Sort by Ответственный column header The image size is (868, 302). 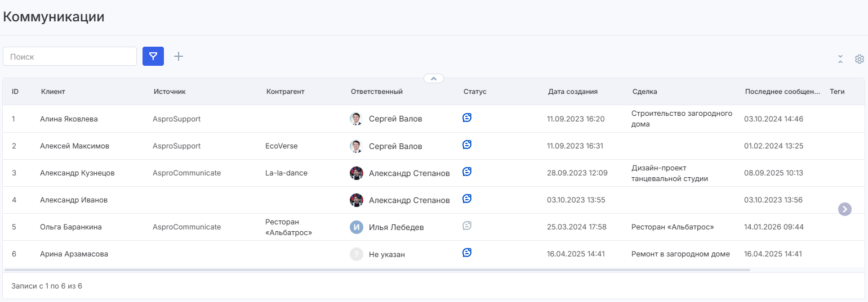[376, 92]
